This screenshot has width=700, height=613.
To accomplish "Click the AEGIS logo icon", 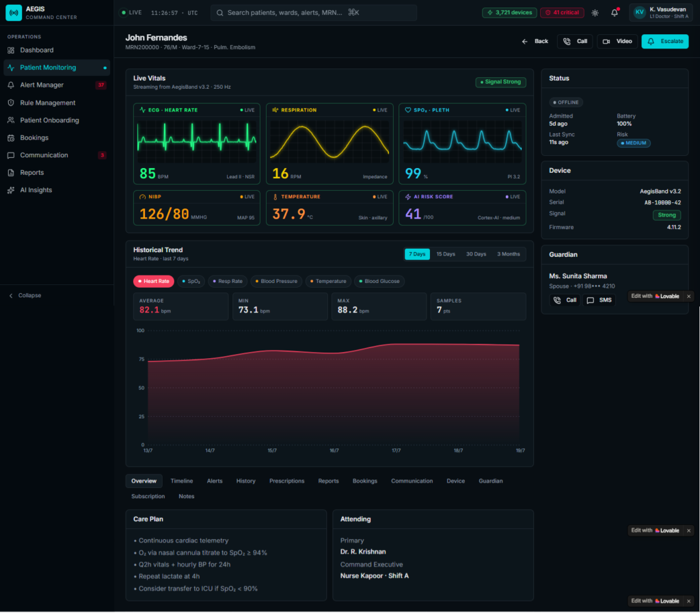I will (x=14, y=12).
